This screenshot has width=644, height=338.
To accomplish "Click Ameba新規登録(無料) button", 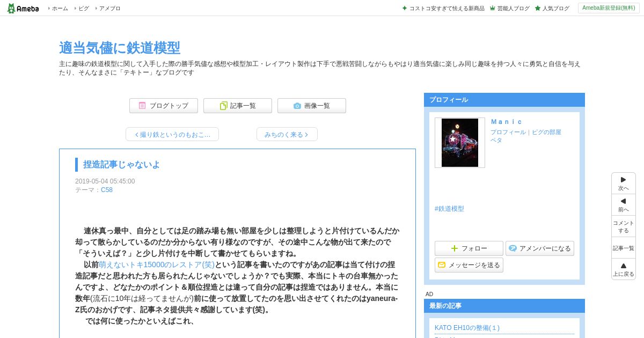I will click(x=609, y=8).
